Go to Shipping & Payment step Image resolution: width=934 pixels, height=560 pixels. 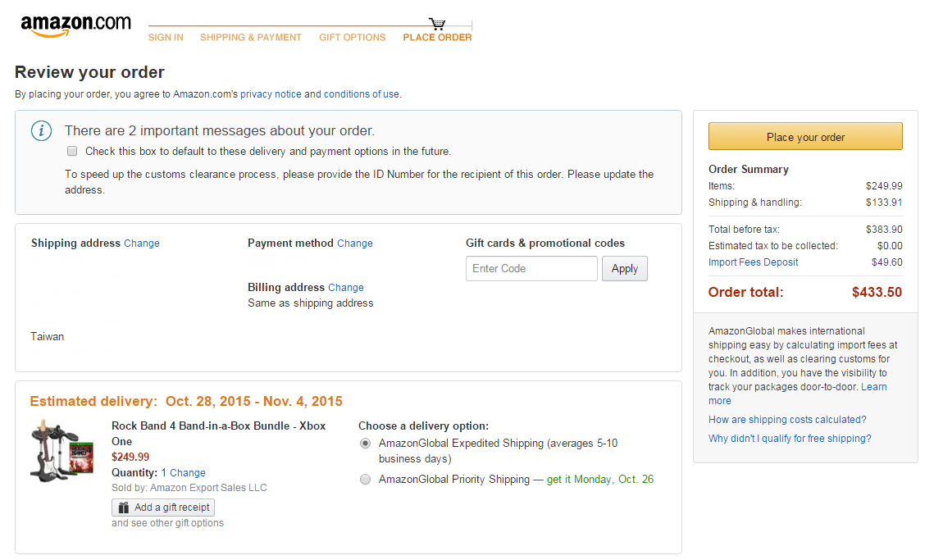point(251,38)
